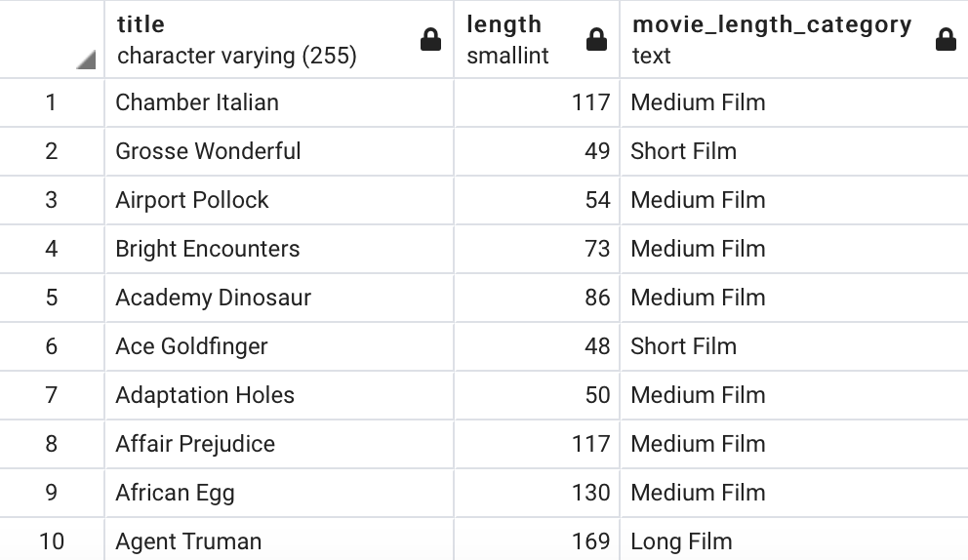Click the Grosse Wonderful title cell
The height and width of the screenshot is (560, 968).
click(x=279, y=151)
